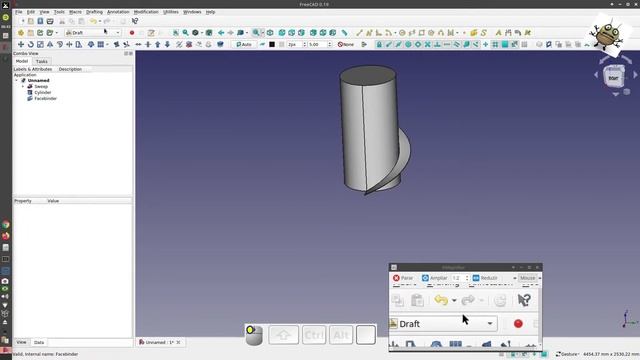Click the Reduzir button in magnifier
Screen dimensions: 640x360
pos(485,278)
